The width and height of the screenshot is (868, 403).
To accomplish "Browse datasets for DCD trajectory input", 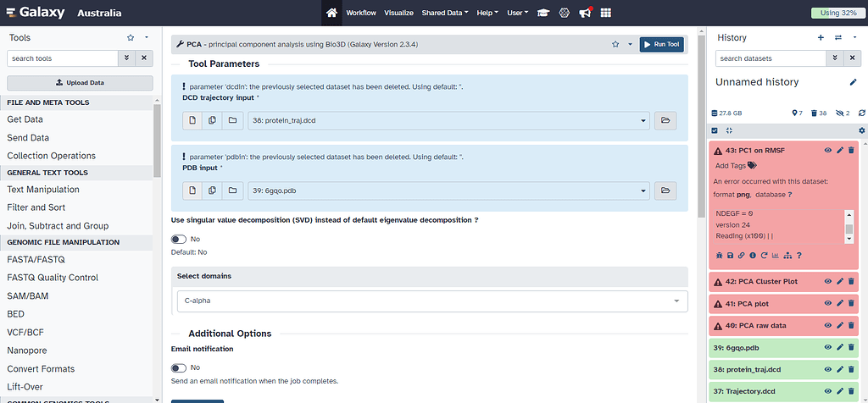I will [x=665, y=120].
